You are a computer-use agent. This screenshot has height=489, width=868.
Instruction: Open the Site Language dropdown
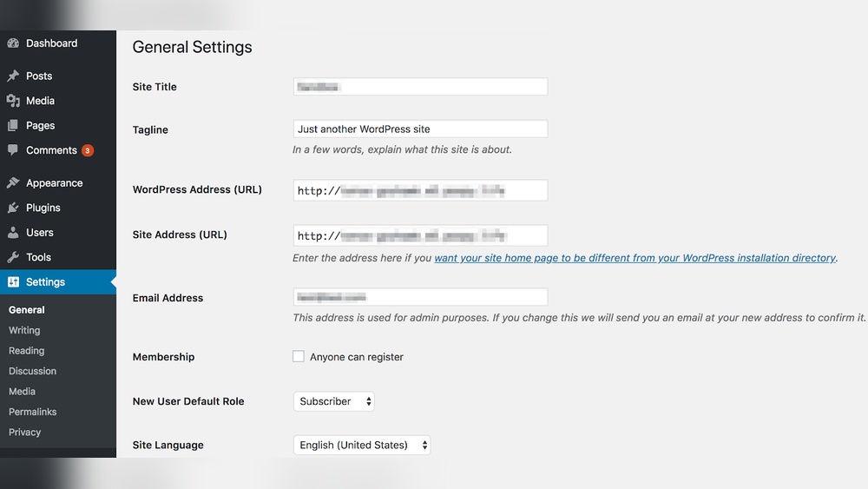362,446
